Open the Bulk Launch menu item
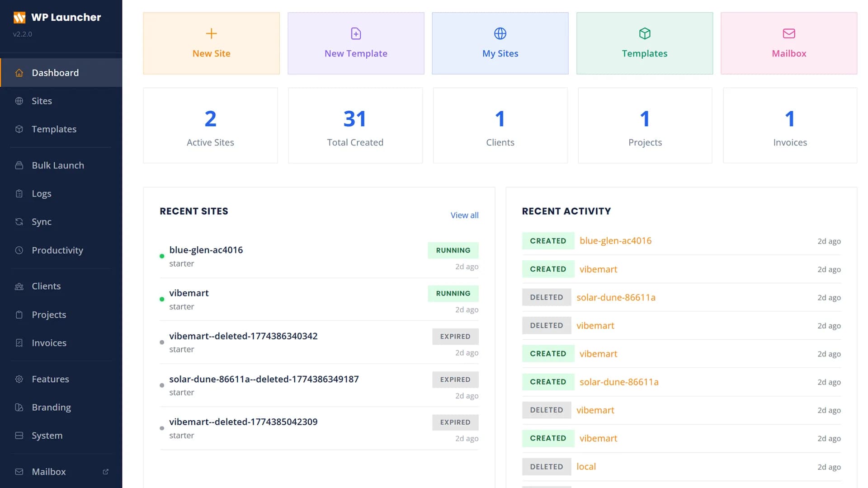Screen dimensions: 868x488 [61, 165]
